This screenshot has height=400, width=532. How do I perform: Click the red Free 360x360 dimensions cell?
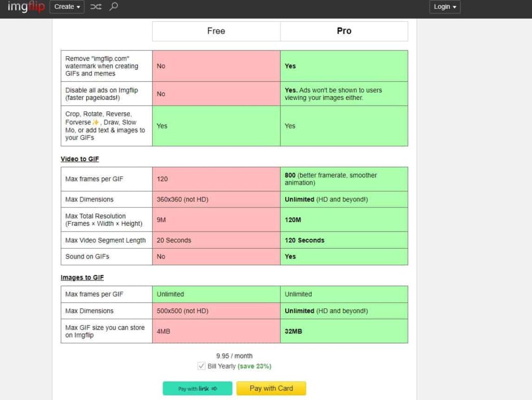tap(216, 199)
